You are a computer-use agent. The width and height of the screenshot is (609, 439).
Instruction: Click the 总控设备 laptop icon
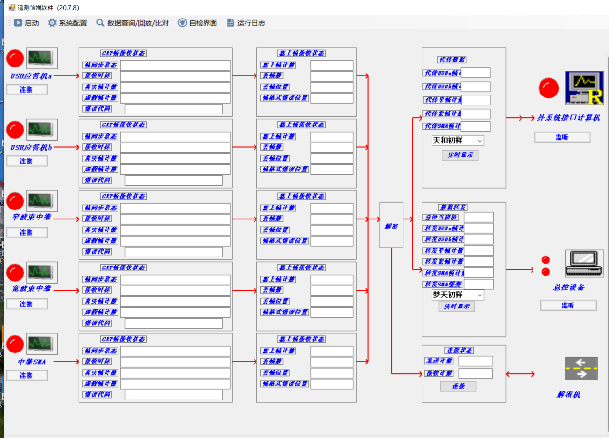pyautogui.click(x=584, y=263)
